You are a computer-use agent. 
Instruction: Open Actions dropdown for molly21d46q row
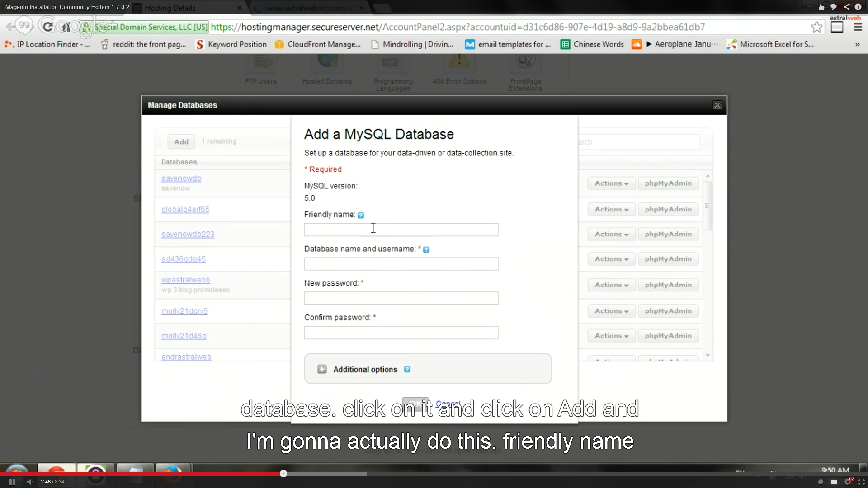tap(611, 336)
